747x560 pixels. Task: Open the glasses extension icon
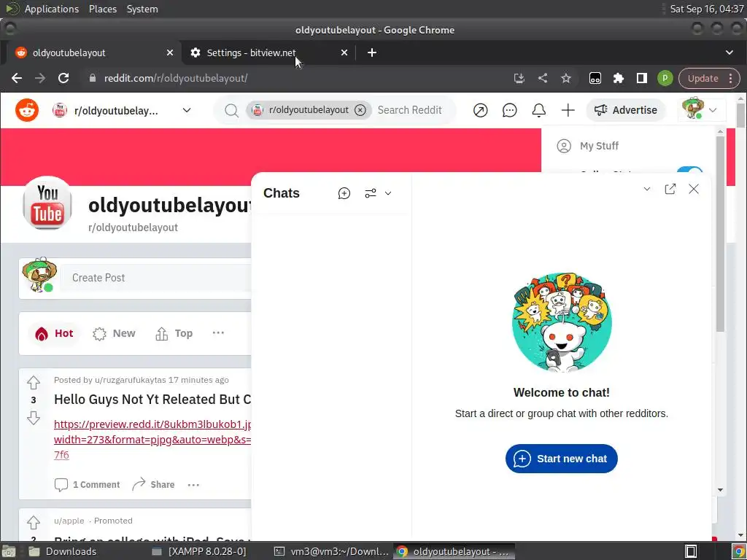595,78
